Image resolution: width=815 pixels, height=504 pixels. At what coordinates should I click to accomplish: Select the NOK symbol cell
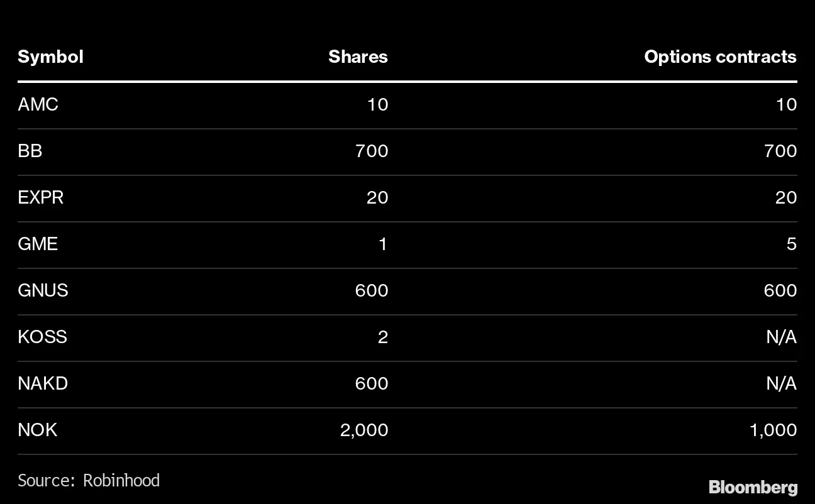point(38,430)
